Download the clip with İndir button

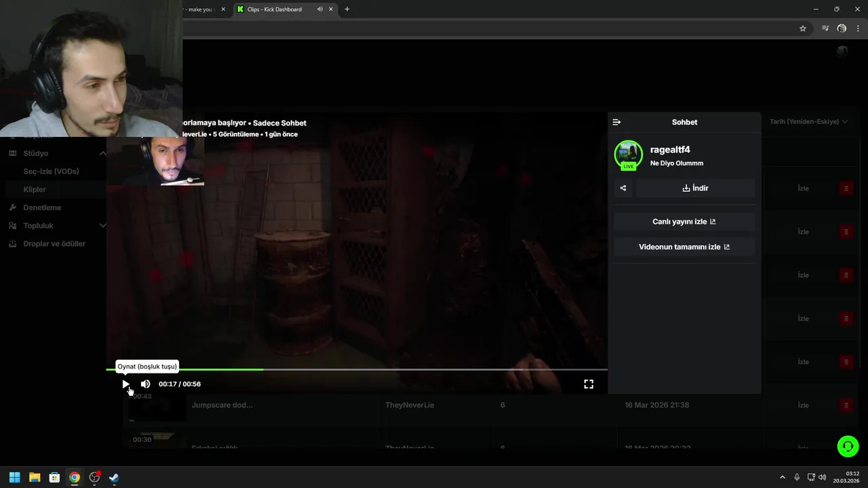pyautogui.click(x=695, y=188)
